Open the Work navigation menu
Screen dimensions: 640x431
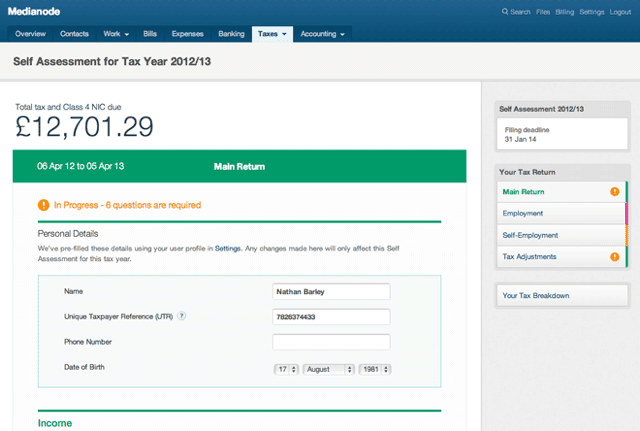click(x=114, y=34)
